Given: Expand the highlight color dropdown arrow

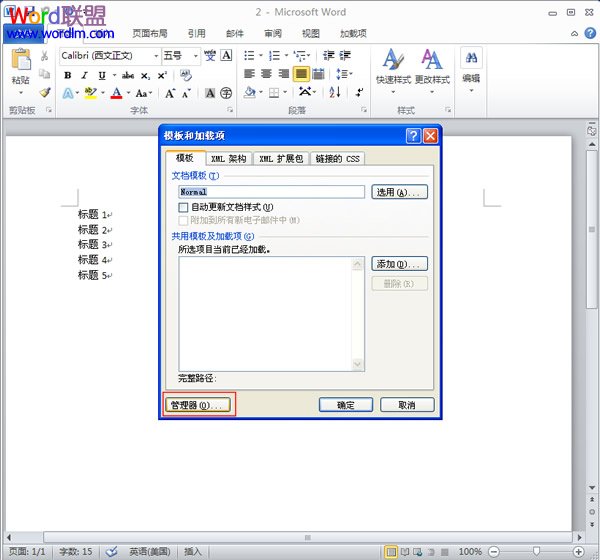Looking at the screenshot, I should 103,93.
